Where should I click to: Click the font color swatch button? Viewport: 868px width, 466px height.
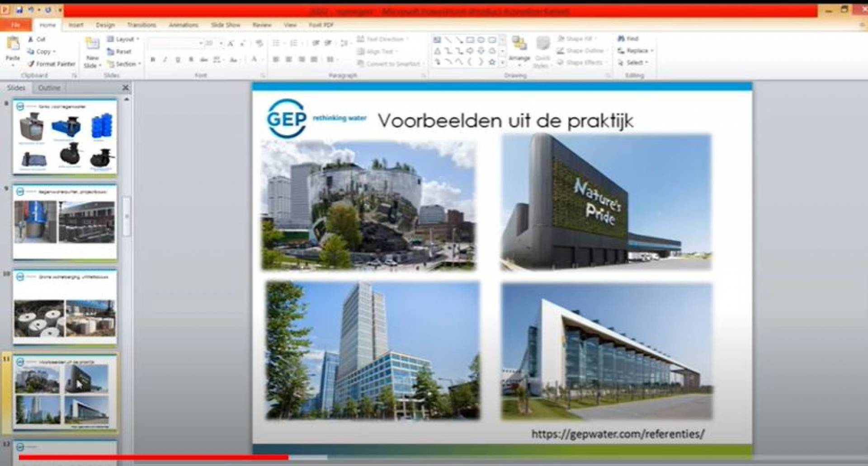tap(255, 60)
